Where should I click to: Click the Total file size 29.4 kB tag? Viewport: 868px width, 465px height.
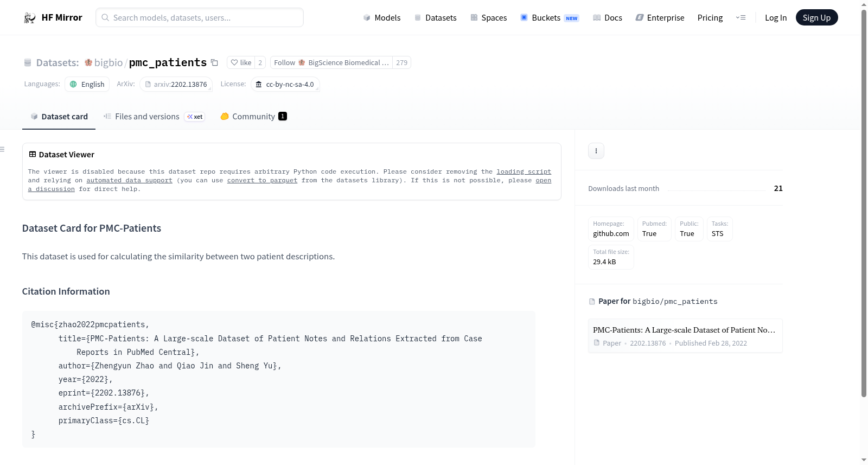tap(611, 257)
